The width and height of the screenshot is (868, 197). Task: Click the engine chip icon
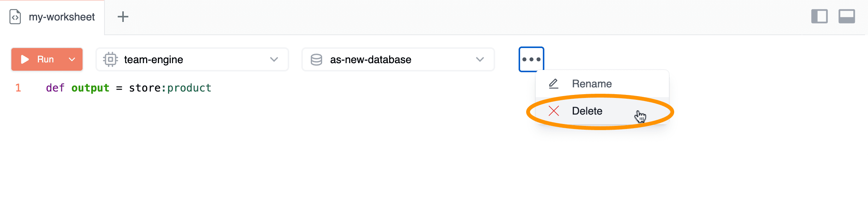110,59
